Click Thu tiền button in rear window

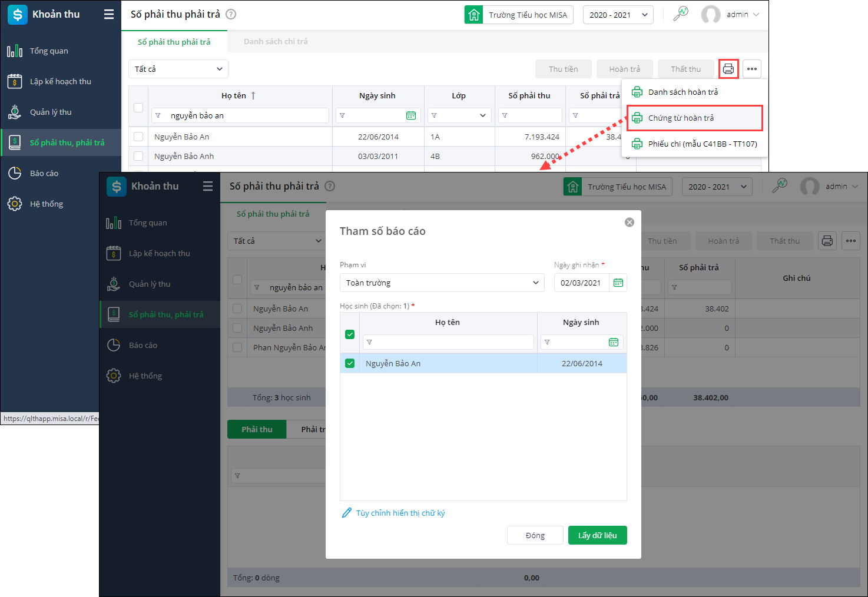point(564,69)
